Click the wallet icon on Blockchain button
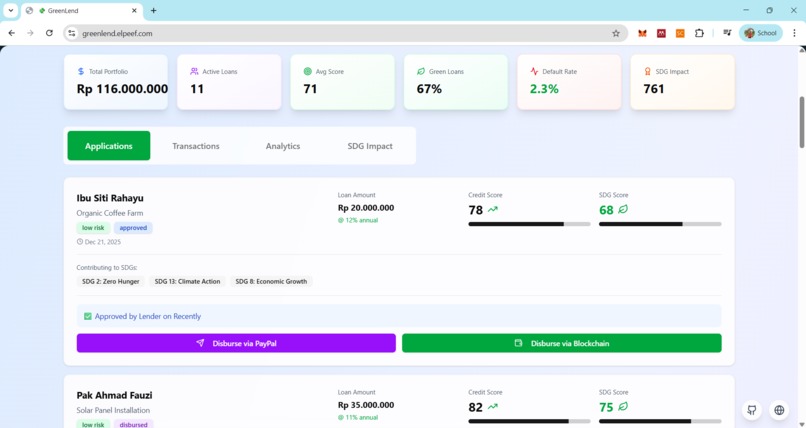 click(x=519, y=343)
